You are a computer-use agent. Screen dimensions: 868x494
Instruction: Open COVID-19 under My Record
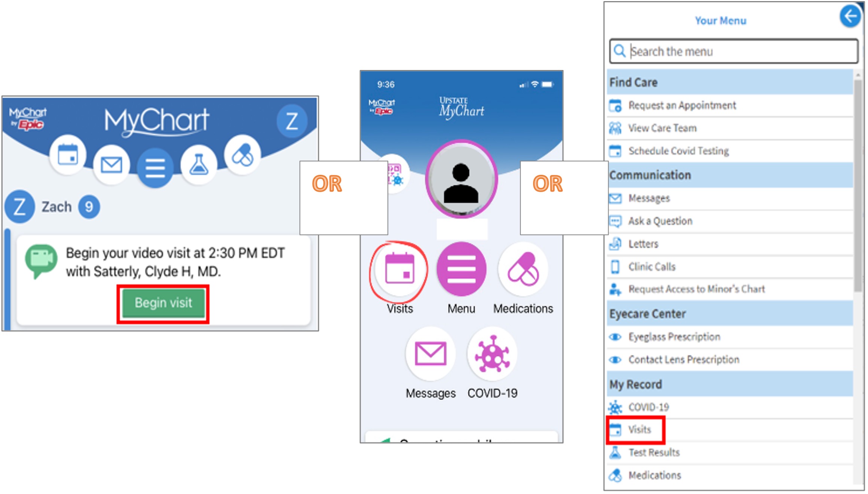[x=730, y=407]
